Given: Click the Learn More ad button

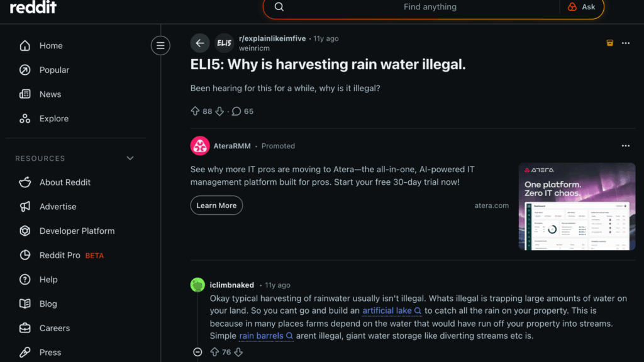Looking at the screenshot, I should click(x=216, y=205).
